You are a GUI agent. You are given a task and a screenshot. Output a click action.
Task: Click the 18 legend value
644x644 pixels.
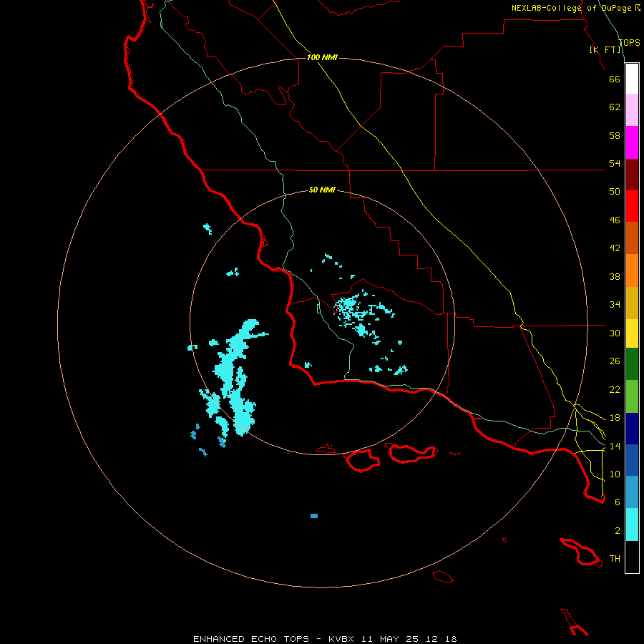[615, 418]
